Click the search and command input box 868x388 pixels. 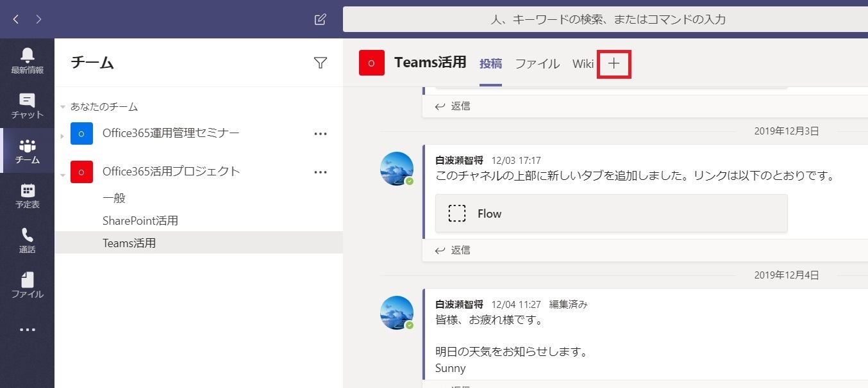[605, 19]
